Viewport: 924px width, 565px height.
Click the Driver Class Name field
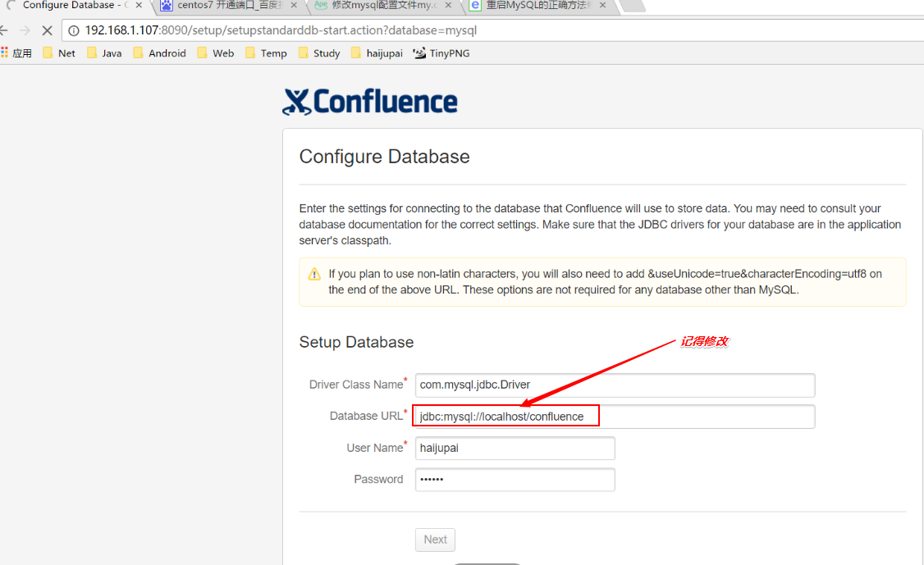point(615,385)
